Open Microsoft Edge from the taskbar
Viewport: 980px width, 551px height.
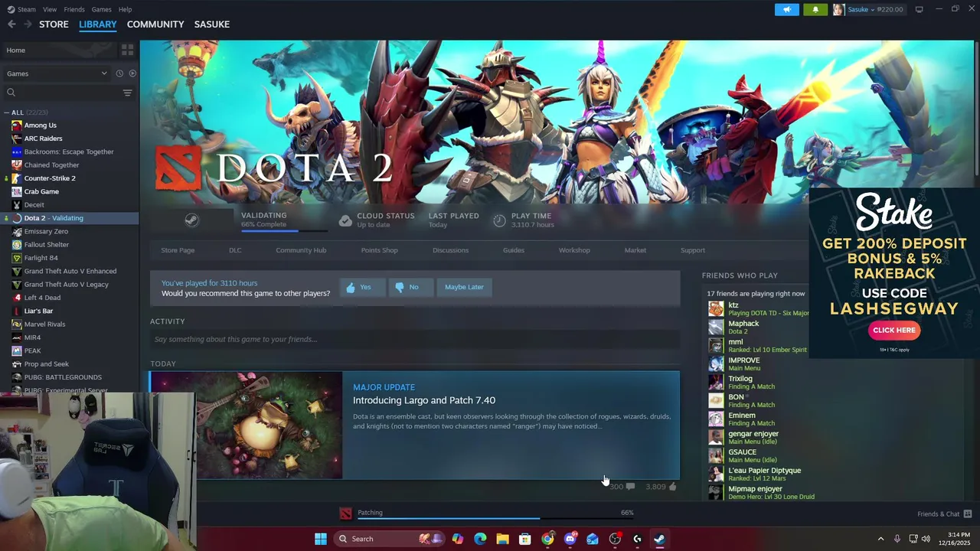click(x=480, y=539)
